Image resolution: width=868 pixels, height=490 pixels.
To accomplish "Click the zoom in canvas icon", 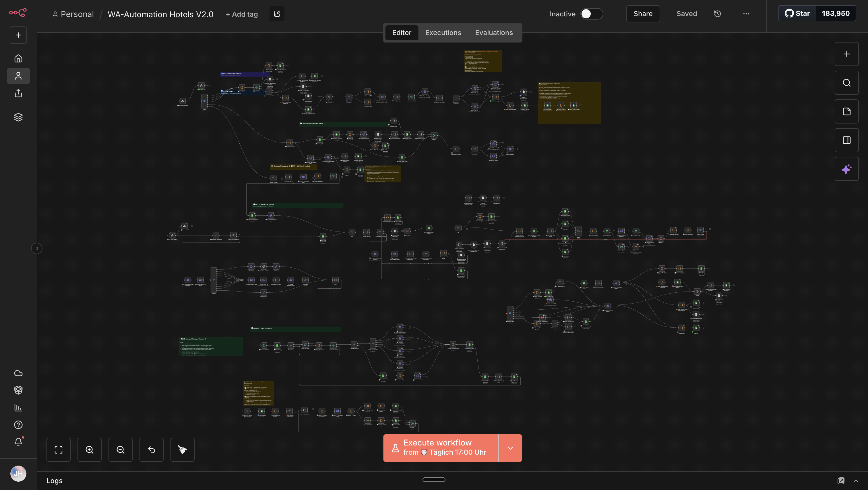I will click(89, 450).
